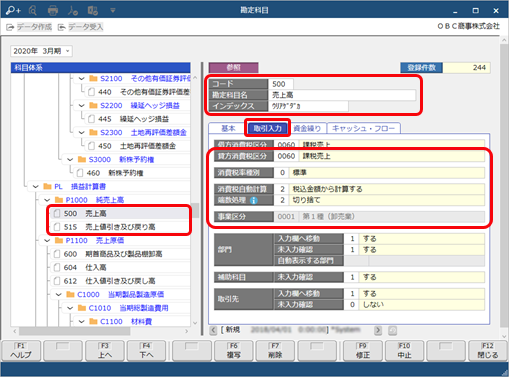
Task: Click the PDF export icon
Action: (73, 11)
